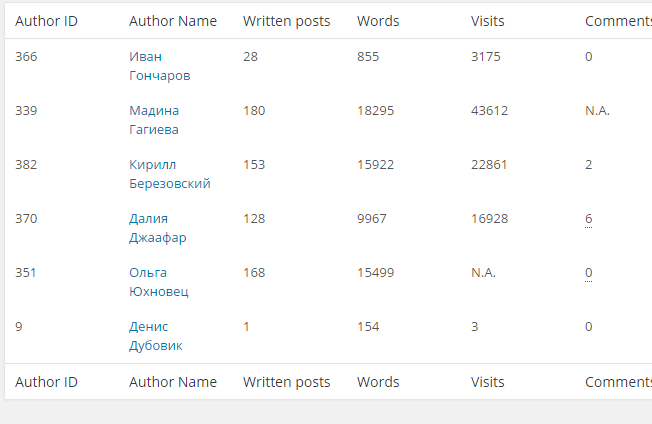Open author link Денис Дубовик

(156, 336)
